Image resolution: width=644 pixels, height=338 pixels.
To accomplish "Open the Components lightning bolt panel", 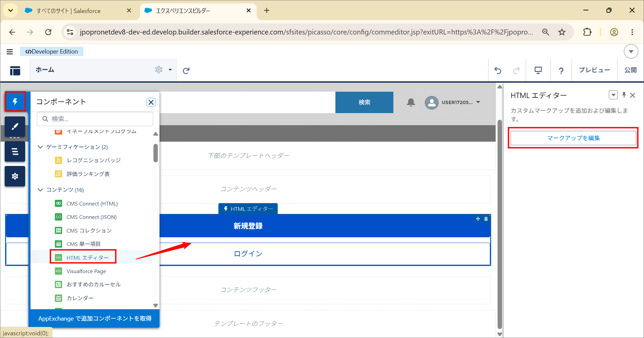I will coord(15,101).
